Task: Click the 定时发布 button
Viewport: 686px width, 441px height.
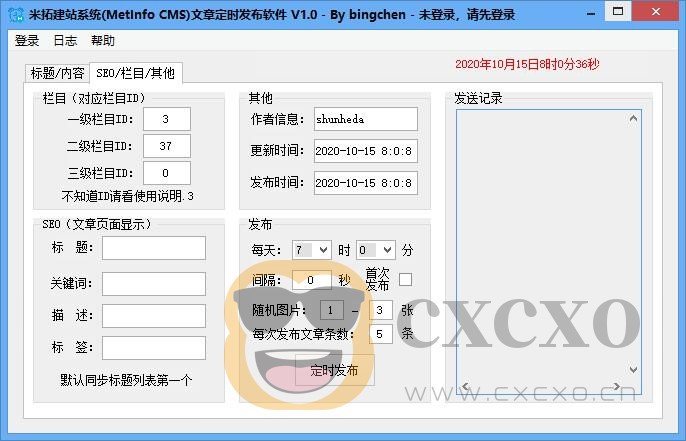Action: pos(335,370)
